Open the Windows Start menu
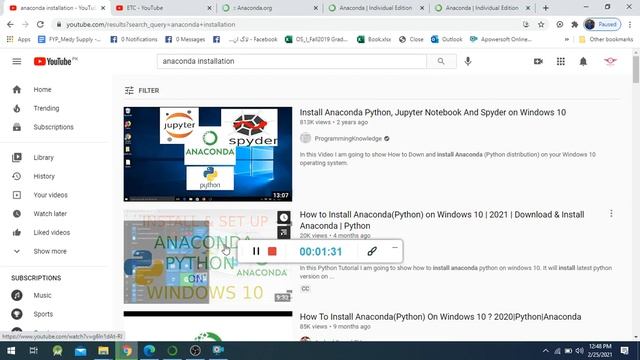Viewport: 640px width, 360px height. 11,351
